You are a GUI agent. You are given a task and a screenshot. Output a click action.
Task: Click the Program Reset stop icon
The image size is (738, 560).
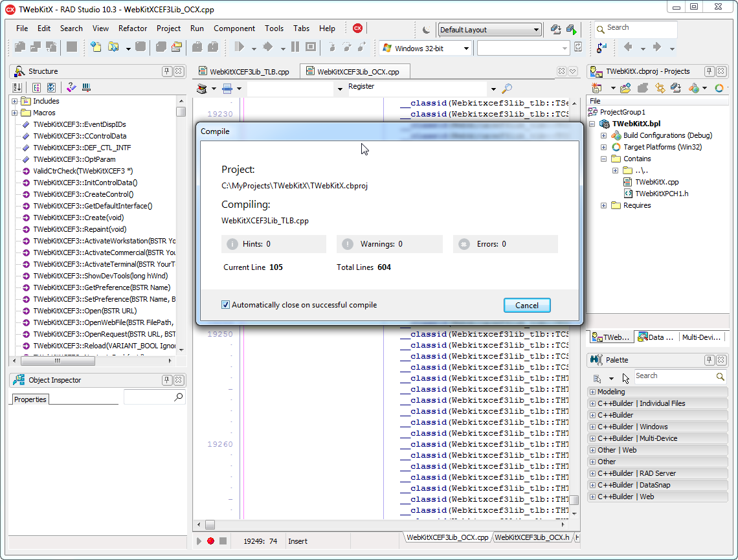coord(311,47)
